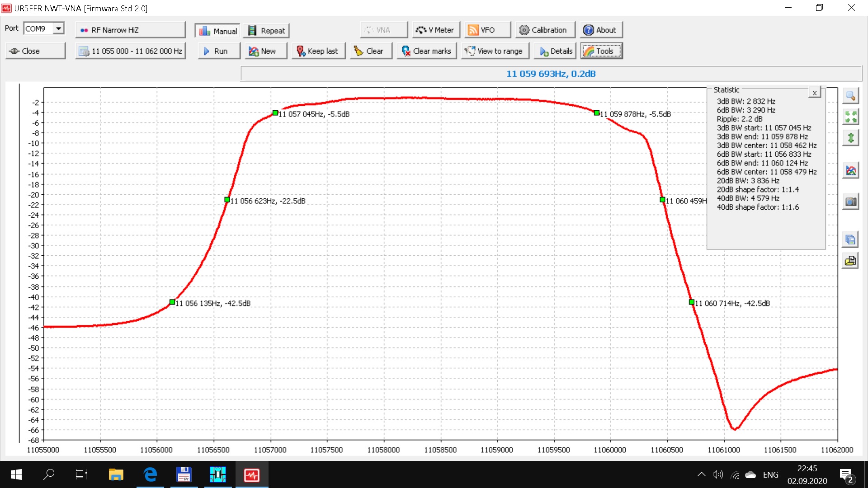The width and height of the screenshot is (868, 488).
Task: Click the open file folder icon
Action: (x=850, y=261)
